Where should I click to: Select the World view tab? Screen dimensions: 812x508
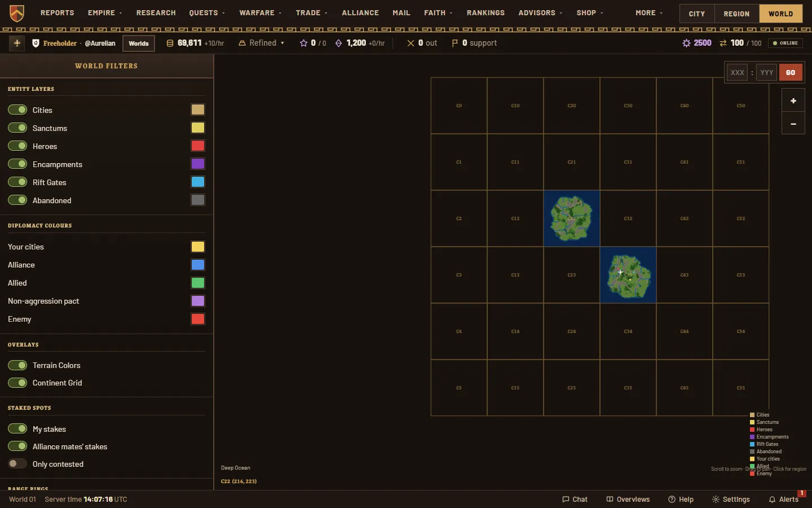pos(780,14)
